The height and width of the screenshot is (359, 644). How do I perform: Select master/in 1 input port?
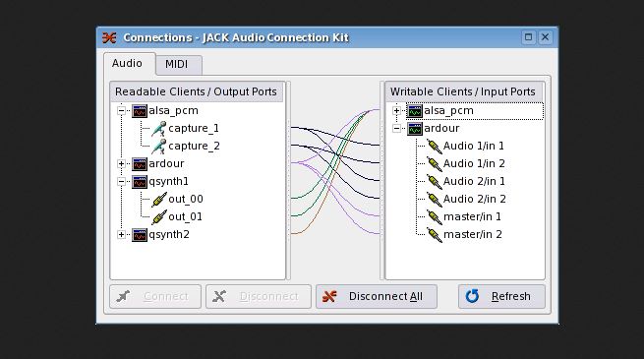click(472, 217)
